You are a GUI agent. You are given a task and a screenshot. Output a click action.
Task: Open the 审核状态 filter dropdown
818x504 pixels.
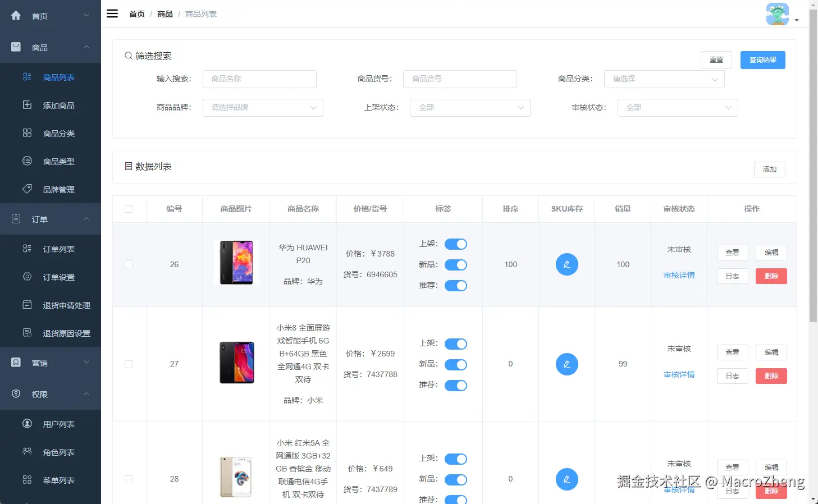pyautogui.click(x=678, y=108)
